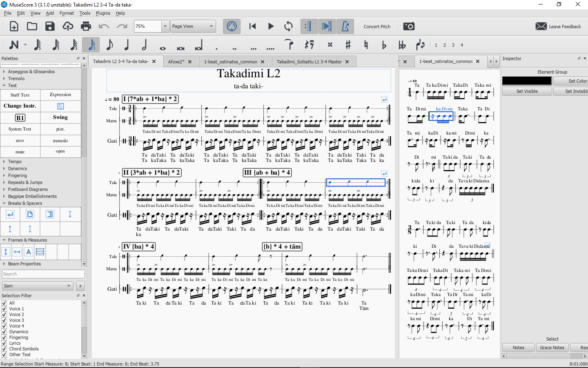The width and height of the screenshot is (588, 368).
Task: Open the Format menu
Action: [x=67, y=13]
